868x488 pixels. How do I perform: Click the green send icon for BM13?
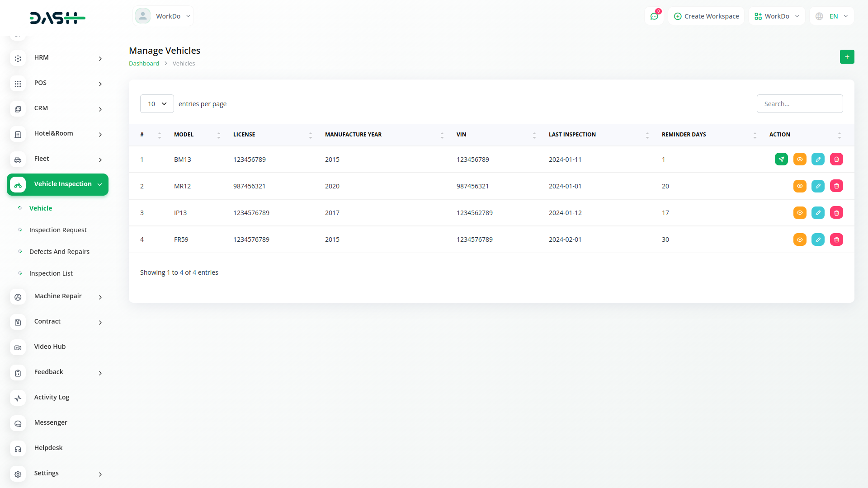click(x=781, y=159)
